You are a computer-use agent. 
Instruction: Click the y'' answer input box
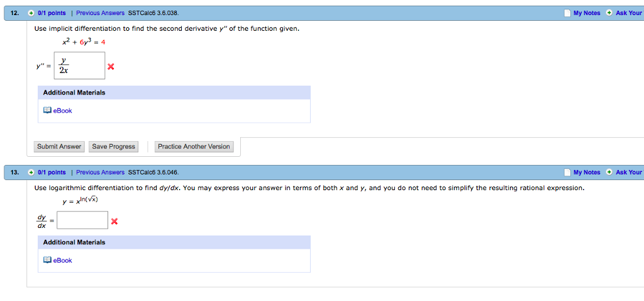79,65
